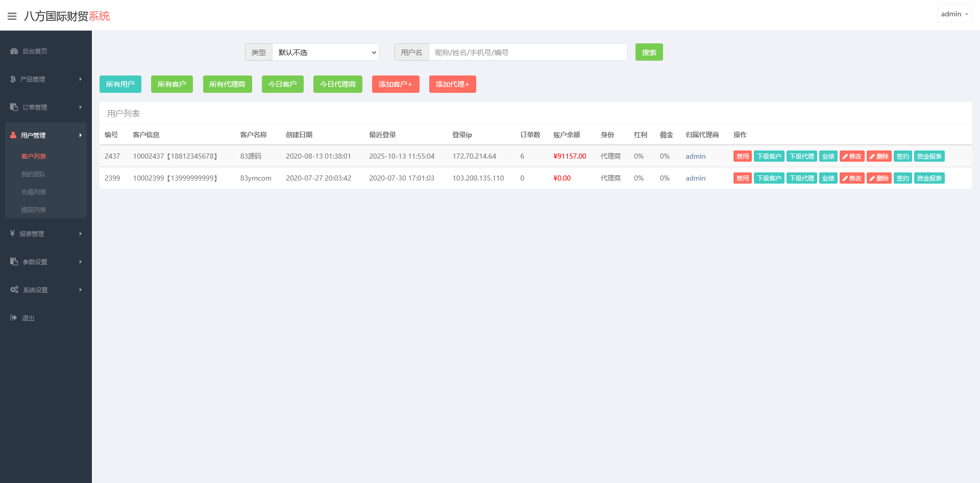The width and height of the screenshot is (980, 483).
Task: Click the gears icon next to 系统设置
Action: tap(14, 290)
